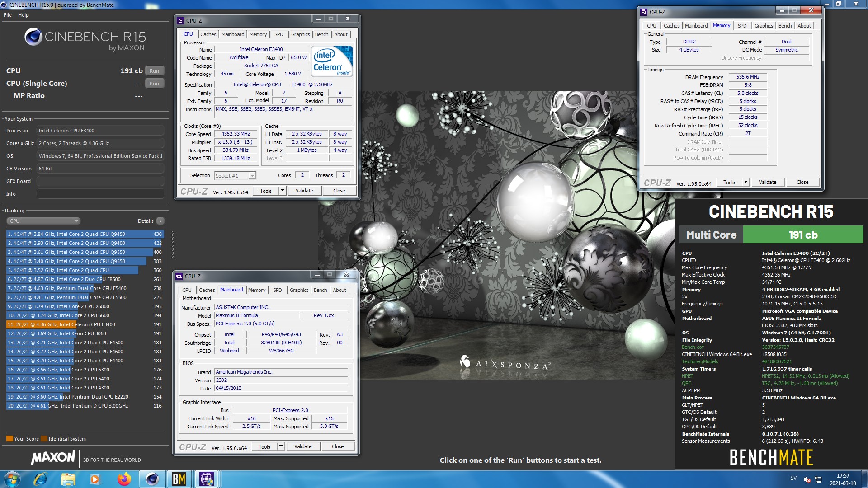Click the Maximus II Formula model value

pos(256,315)
